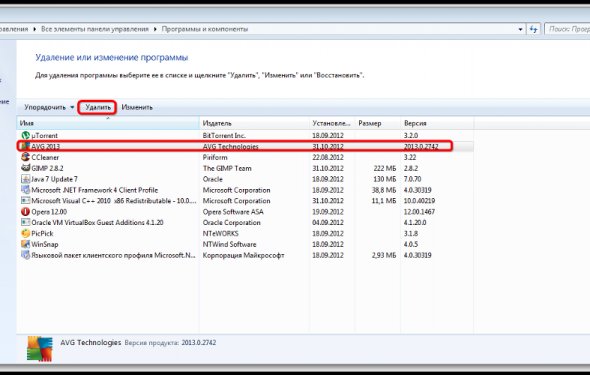Click the GIMP 2.8.2 program icon

(25, 168)
